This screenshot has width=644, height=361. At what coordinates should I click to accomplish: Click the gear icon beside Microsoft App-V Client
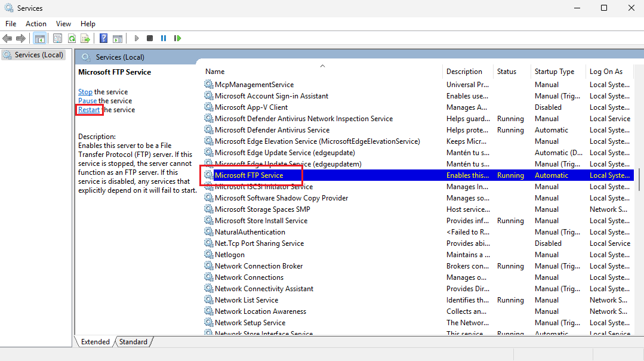coord(209,107)
